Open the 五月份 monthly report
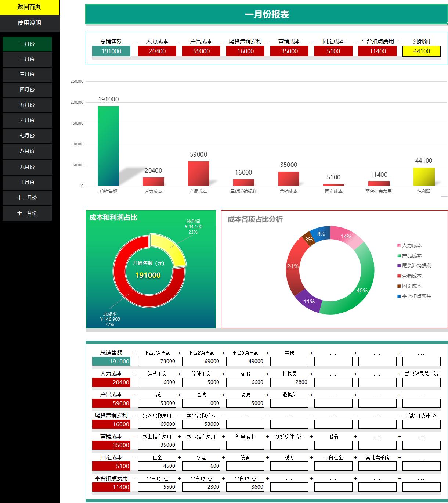This screenshot has height=503, width=448. 27,105
